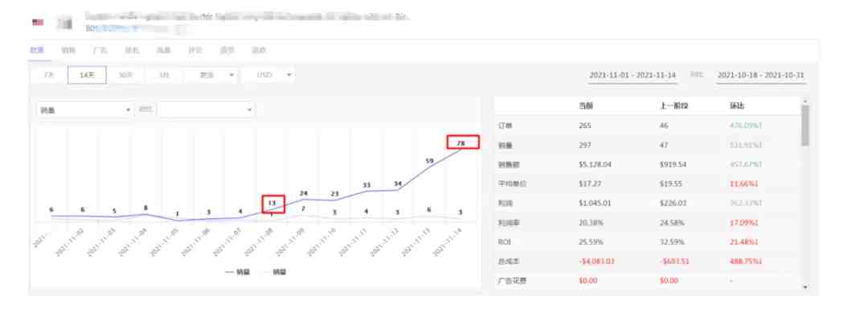Click the 订单 row label
Viewport: 868px width, 326px height.
(505, 126)
